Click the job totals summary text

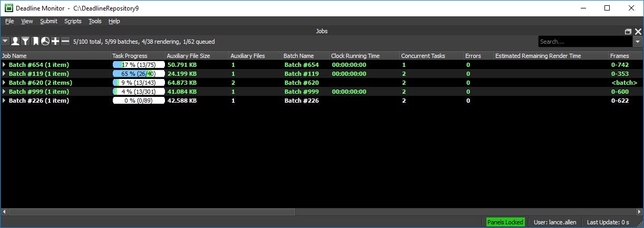coord(144,42)
